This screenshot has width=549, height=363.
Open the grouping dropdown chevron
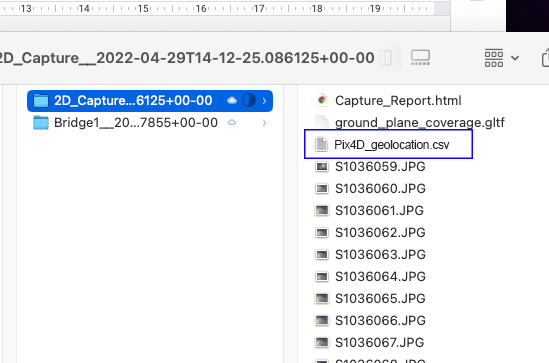[515, 58]
